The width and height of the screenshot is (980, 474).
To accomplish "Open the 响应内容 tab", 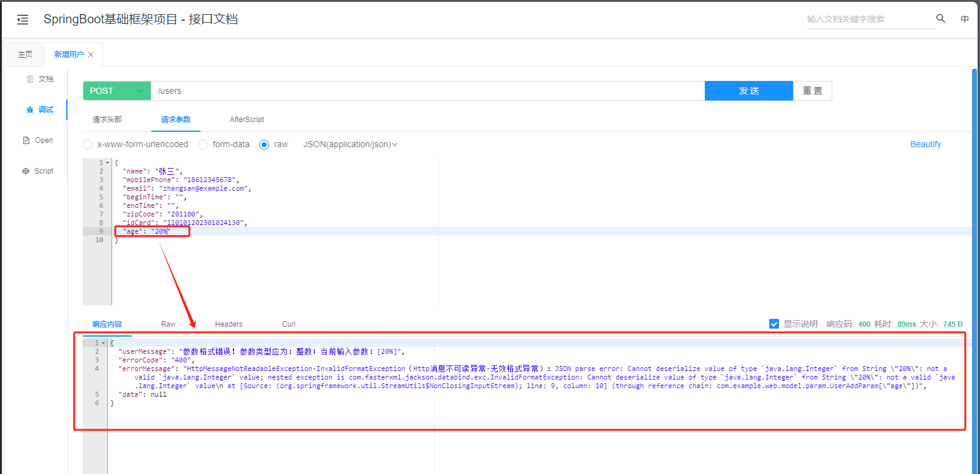I will [x=107, y=324].
